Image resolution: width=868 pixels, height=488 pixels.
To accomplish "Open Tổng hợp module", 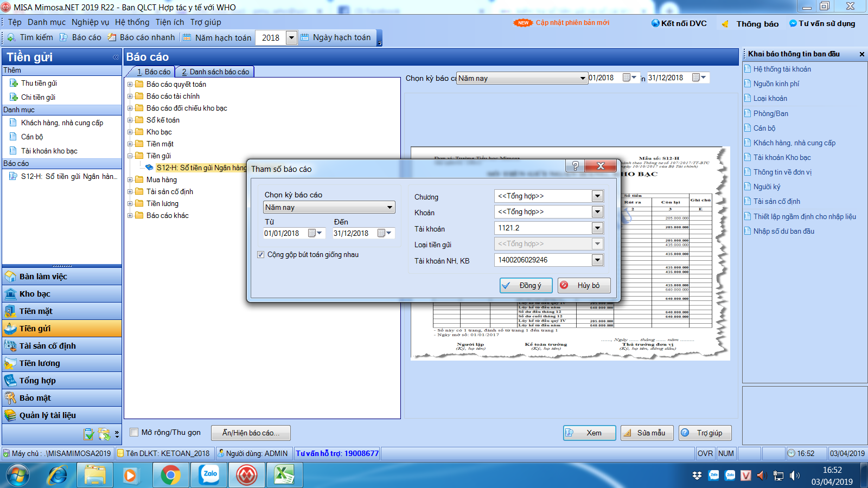I will tap(62, 381).
